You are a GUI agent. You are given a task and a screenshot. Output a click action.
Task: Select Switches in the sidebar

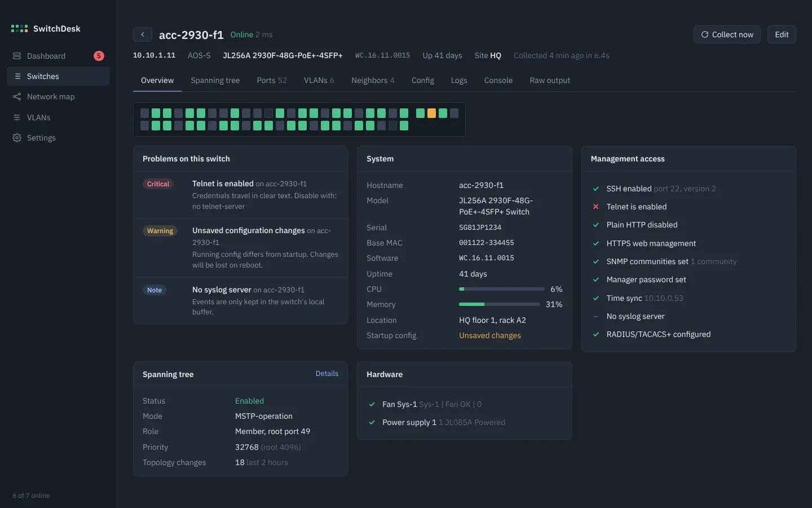(58, 76)
